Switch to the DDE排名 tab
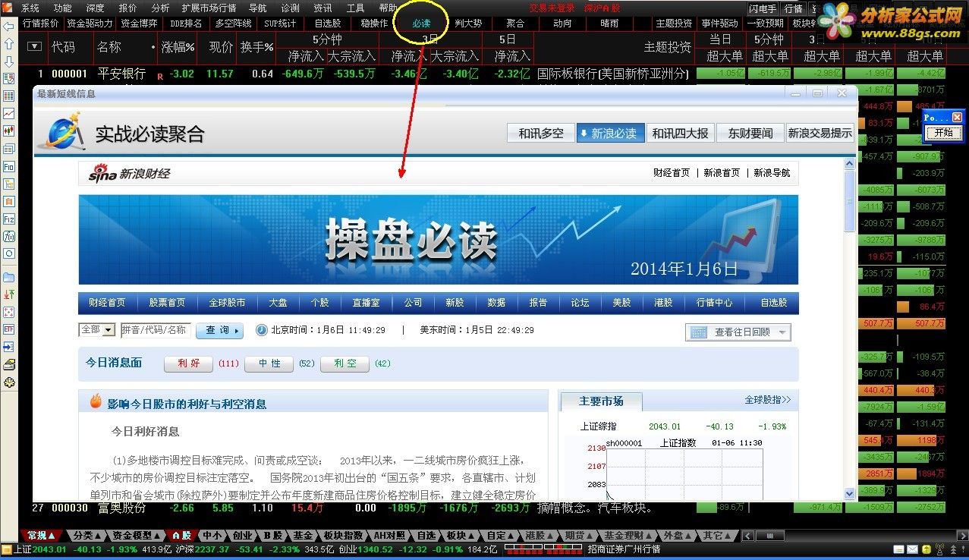The height and width of the screenshot is (560, 969). [186, 24]
